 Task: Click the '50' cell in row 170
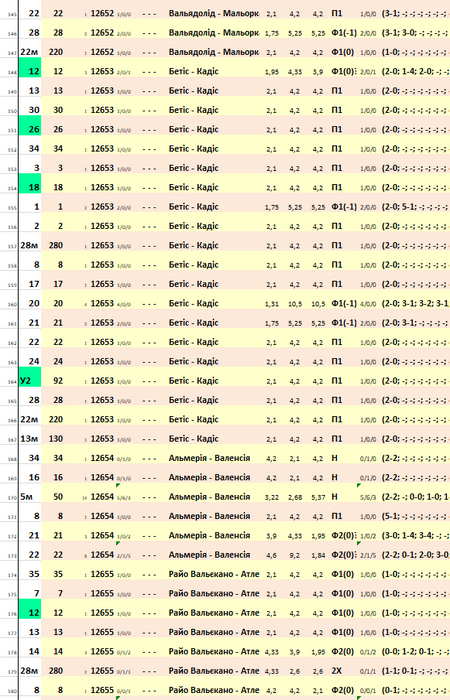click(58, 497)
